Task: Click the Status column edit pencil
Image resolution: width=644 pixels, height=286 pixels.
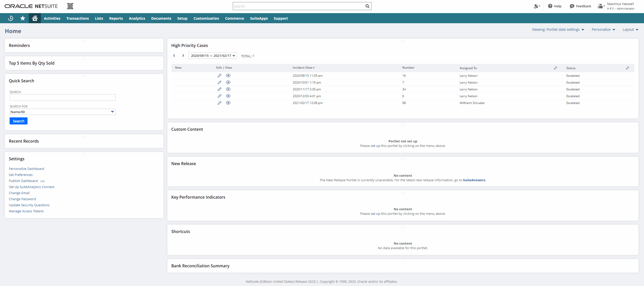Action: 627,68
